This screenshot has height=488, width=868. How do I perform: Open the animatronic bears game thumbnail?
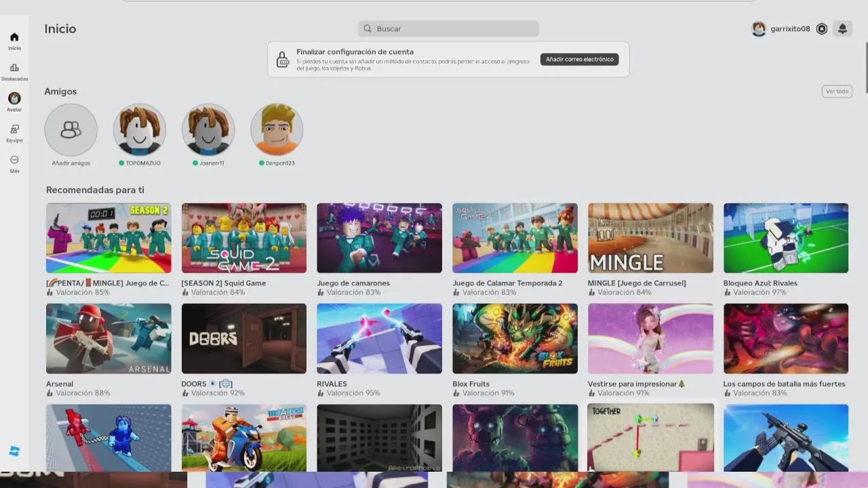[515, 438]
